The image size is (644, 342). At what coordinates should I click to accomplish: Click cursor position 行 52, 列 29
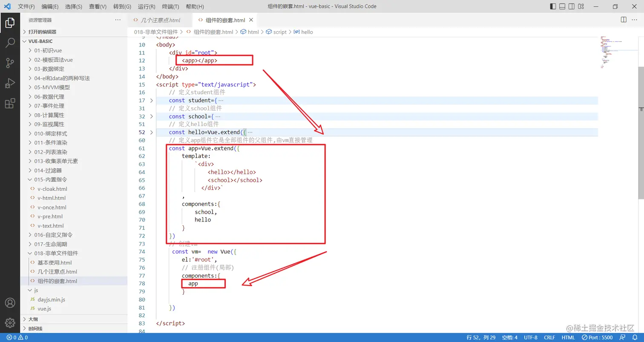tap(481, 337)
